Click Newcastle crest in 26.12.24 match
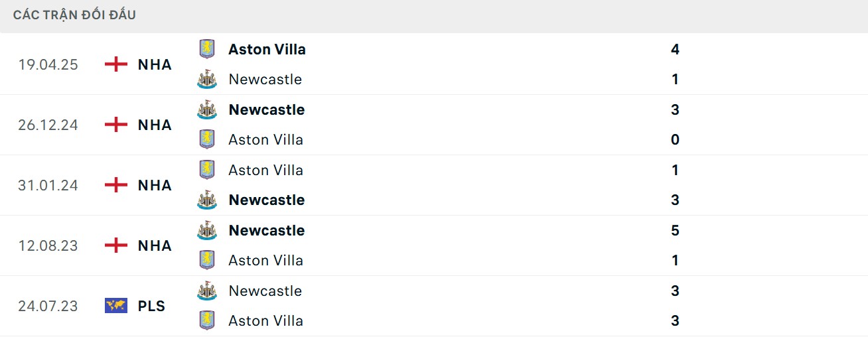The image size is (868, 339). tap(207, 109)
